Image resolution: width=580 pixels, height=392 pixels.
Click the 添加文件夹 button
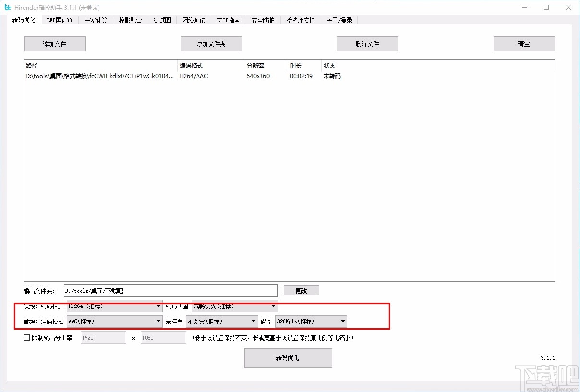[211, 44]
